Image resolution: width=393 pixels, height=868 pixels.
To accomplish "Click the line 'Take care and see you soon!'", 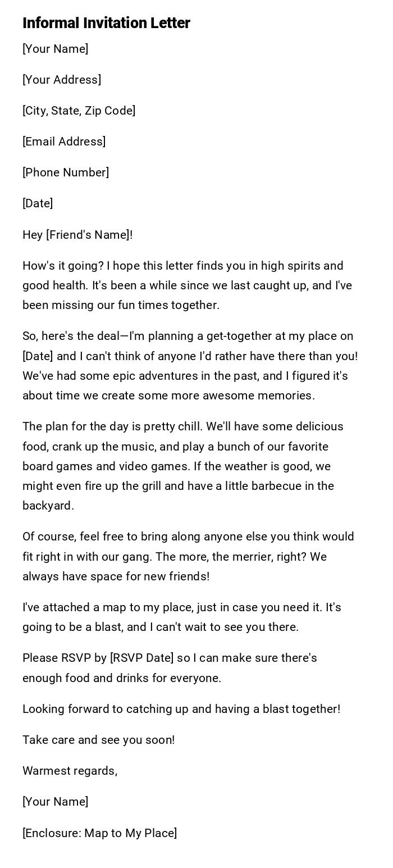I will (x=98, y=740).
